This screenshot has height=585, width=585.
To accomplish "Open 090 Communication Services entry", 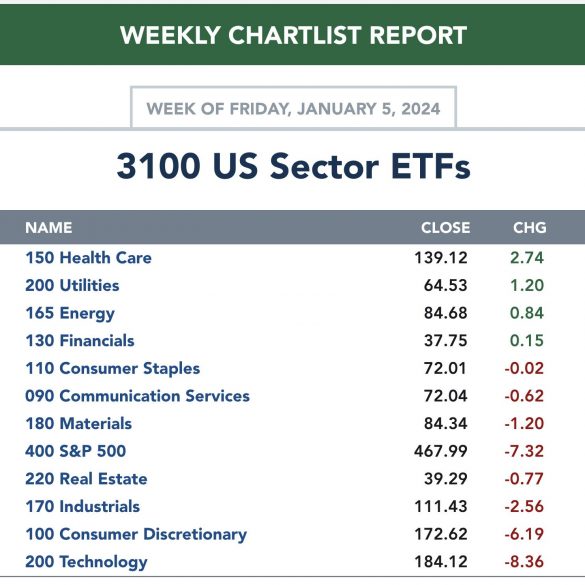I will tap(137, 396).
